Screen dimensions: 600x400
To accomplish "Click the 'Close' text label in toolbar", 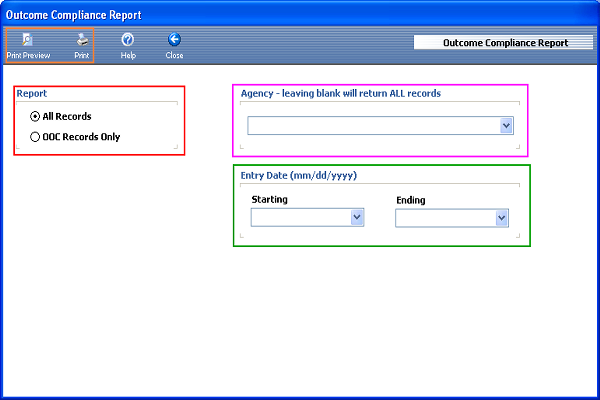I will (174, 56).
